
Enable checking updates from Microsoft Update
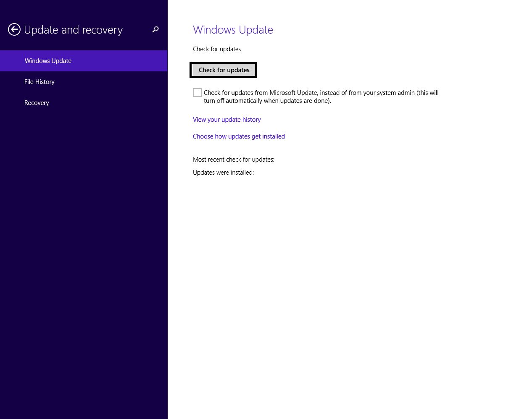tap(197, 93)
